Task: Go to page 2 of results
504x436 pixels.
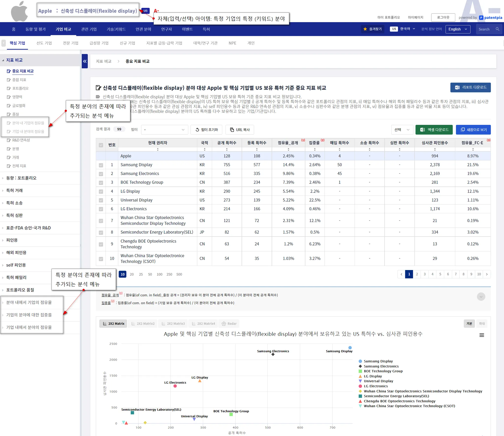Action: [417, 274]
